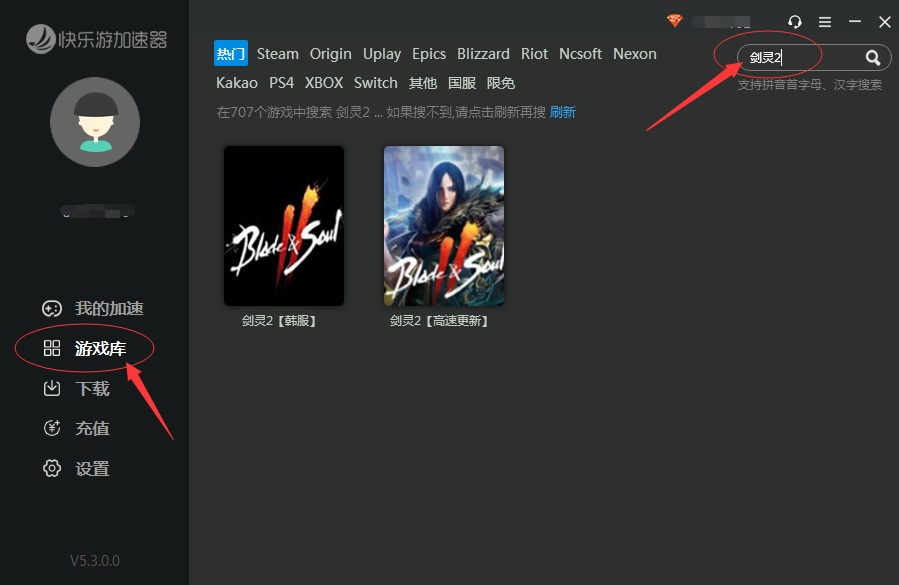Open the 设置 page label
This screenshot has height=585, width=899.
tap(92, 469)
